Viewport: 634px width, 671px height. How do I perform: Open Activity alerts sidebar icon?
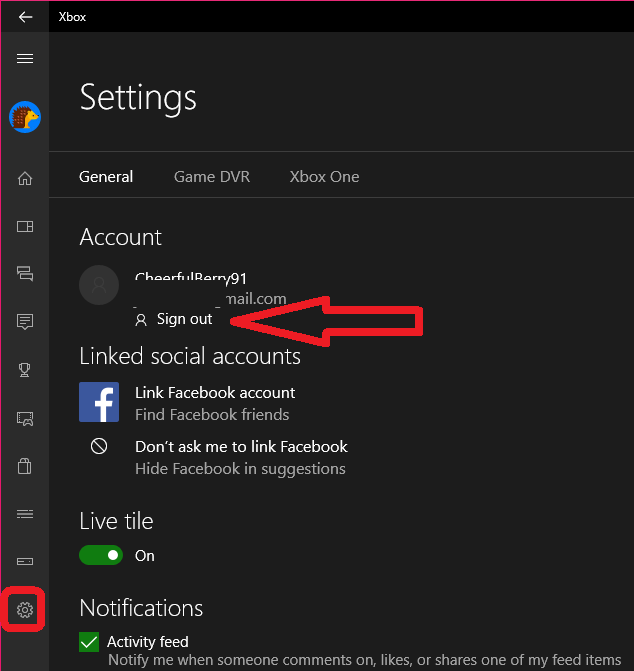[25, 321]
